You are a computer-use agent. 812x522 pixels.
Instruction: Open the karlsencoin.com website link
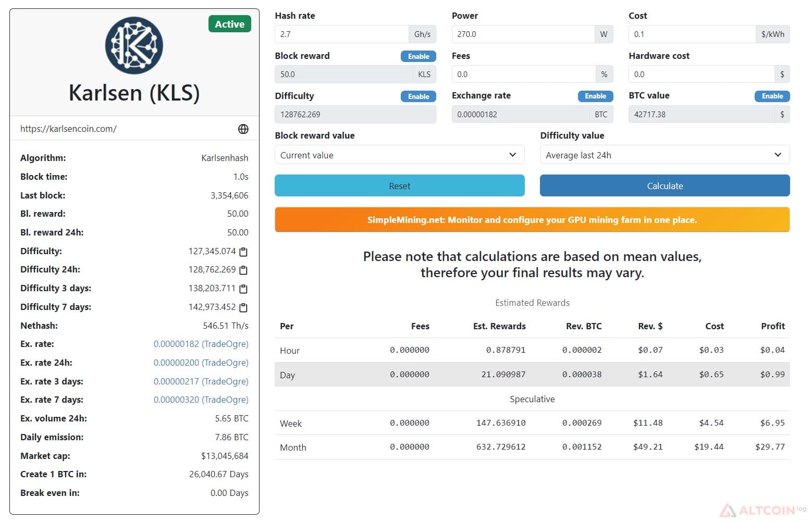(68, 129)
